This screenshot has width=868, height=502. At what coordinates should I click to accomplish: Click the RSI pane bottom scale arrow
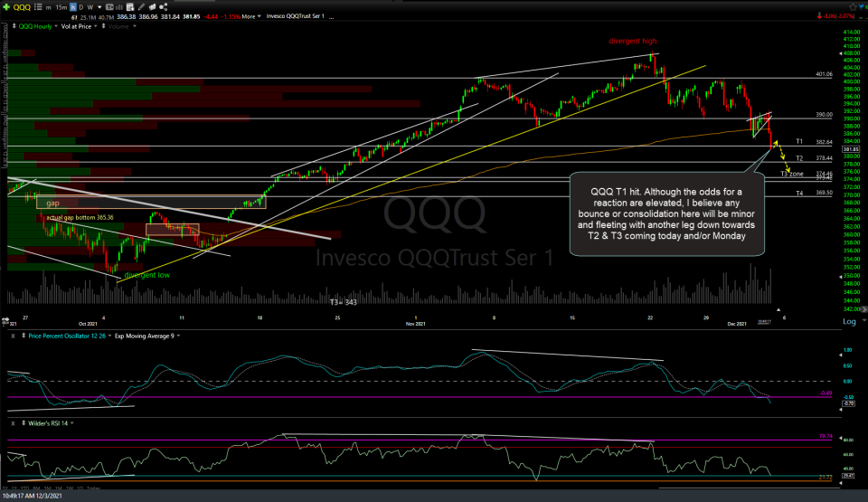[840, 483]
